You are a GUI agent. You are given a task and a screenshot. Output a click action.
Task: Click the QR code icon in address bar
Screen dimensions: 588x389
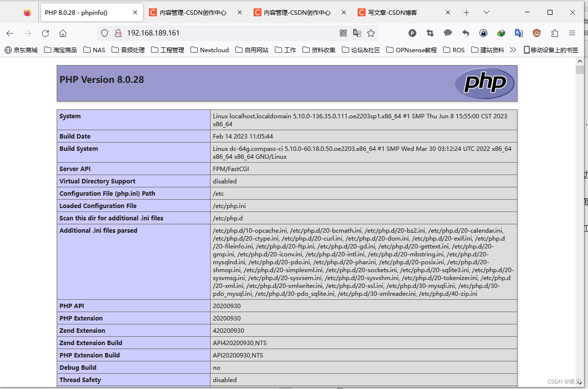tap(344, 33)
